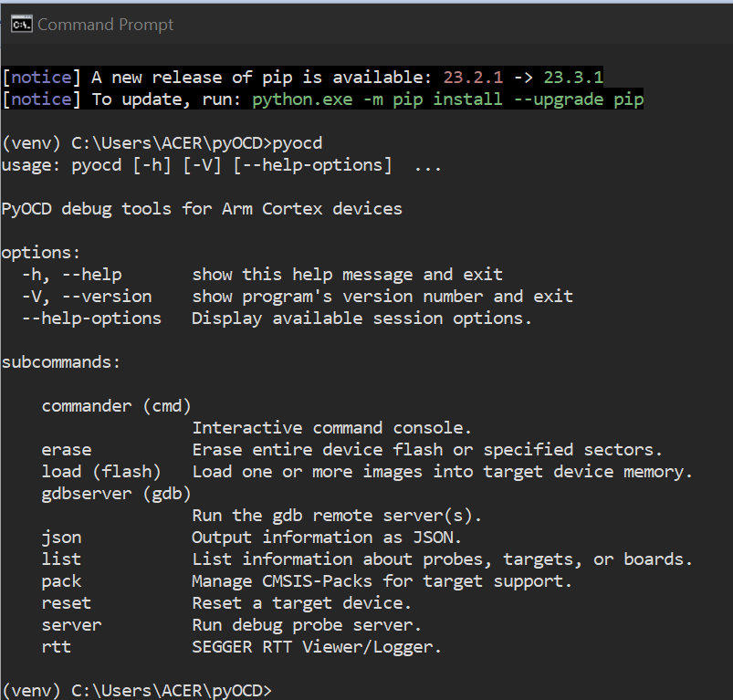
Task: Click the '-V, --version' option text
Action: tap(87, 297)
